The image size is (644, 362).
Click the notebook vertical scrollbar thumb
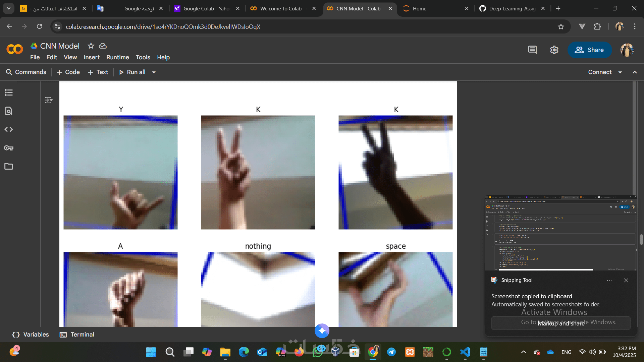pyautogui.click(x=641, y=239)
